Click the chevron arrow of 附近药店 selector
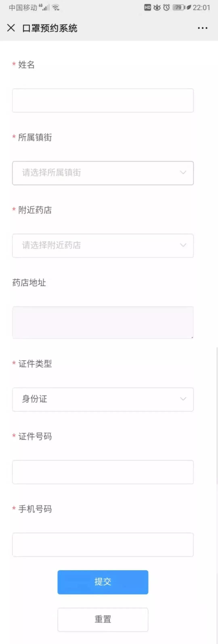This screenshot has width=218, height=644. coord(183,245)
